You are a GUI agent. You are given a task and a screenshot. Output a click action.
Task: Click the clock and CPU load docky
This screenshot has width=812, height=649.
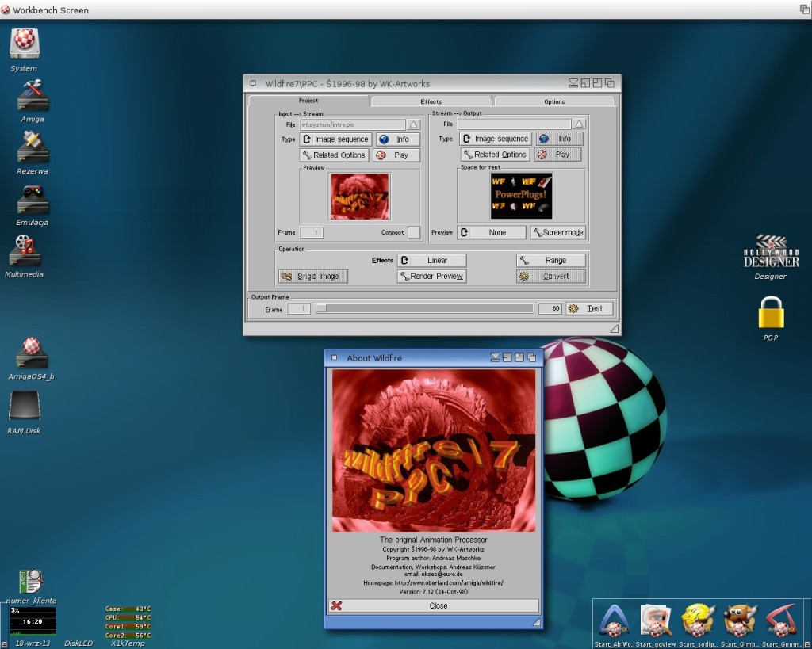click(32, 620)
